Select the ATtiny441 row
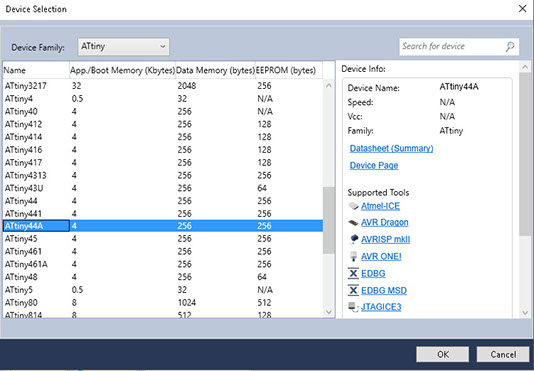The height and width of the screenshot is (371, 534). coord(163,214)
